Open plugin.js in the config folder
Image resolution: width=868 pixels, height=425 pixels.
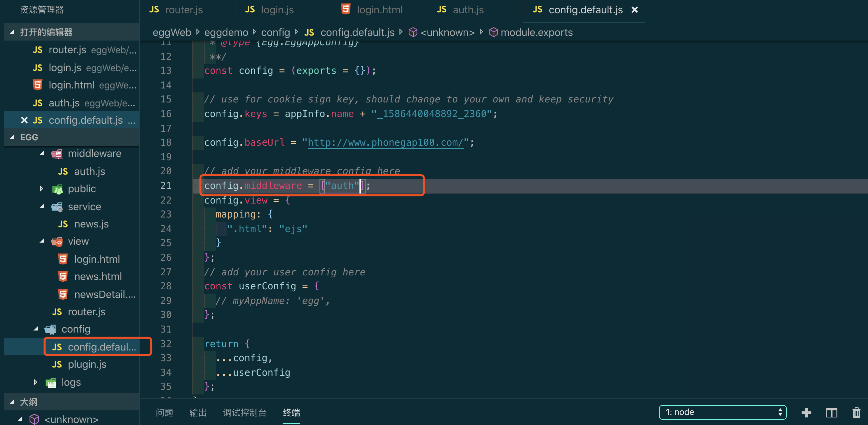pos(87,364)
